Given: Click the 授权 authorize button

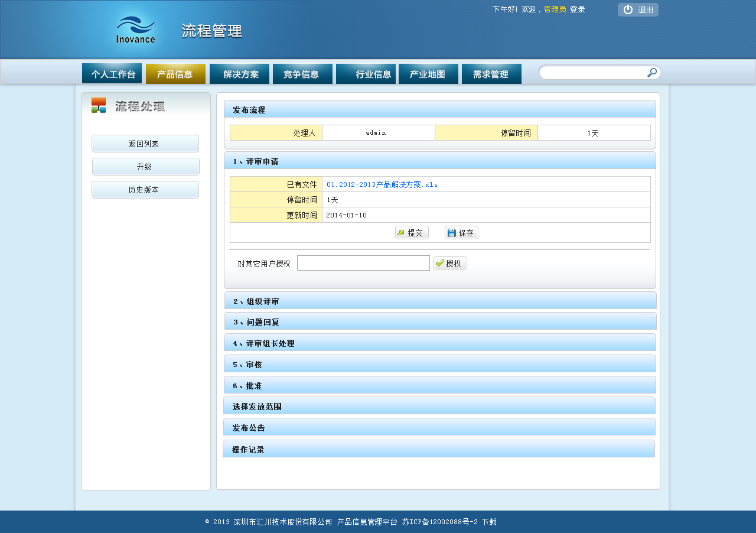Looking at the screenshot, I should (x=450, y=264).
